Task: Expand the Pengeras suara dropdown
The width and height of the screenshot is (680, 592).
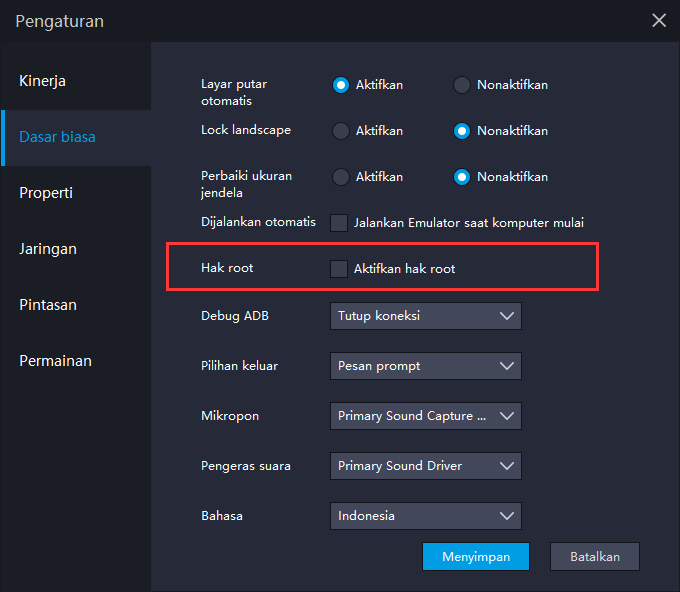Action: [x=425, y=466]
